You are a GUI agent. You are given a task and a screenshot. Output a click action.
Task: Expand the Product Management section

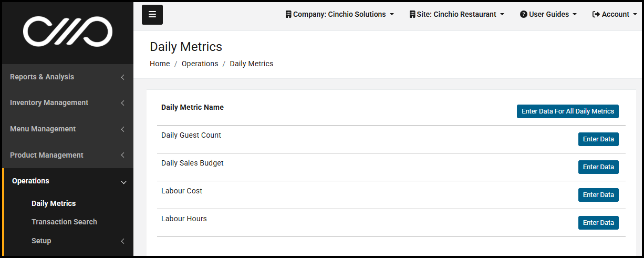(x=67, y=156)
